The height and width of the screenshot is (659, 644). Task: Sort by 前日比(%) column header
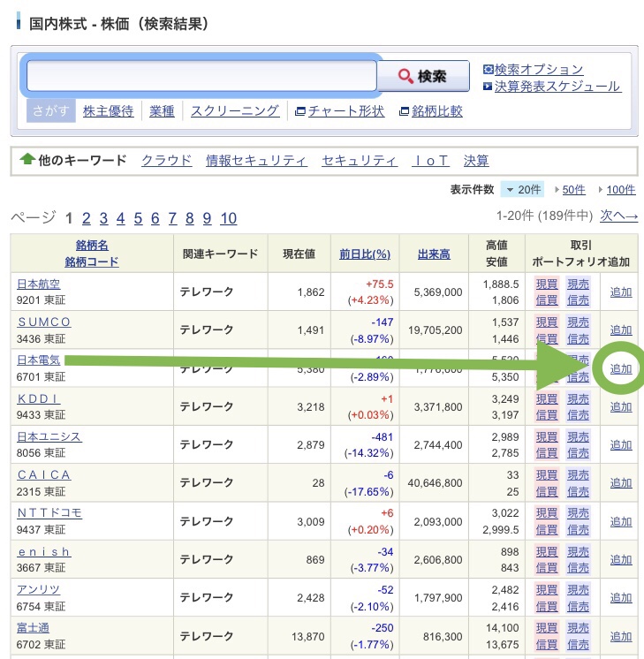click(365, 254)
